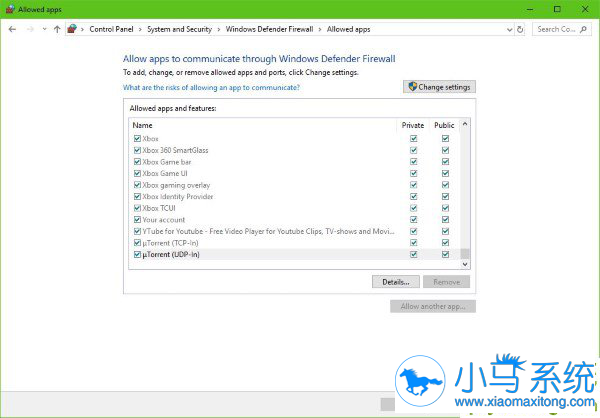
Task: Click the Forward navigation arrow
Action: coord(30,29)
